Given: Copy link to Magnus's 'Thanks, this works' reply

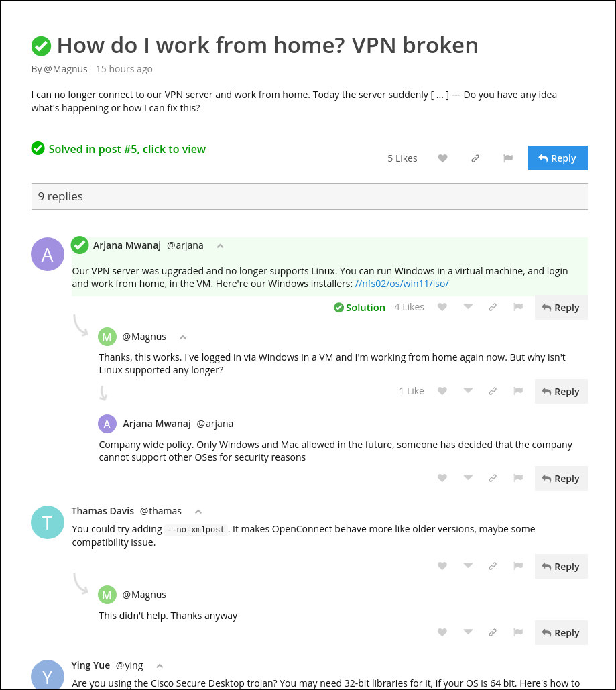Looking at the screenshot, I should (493, 391).
